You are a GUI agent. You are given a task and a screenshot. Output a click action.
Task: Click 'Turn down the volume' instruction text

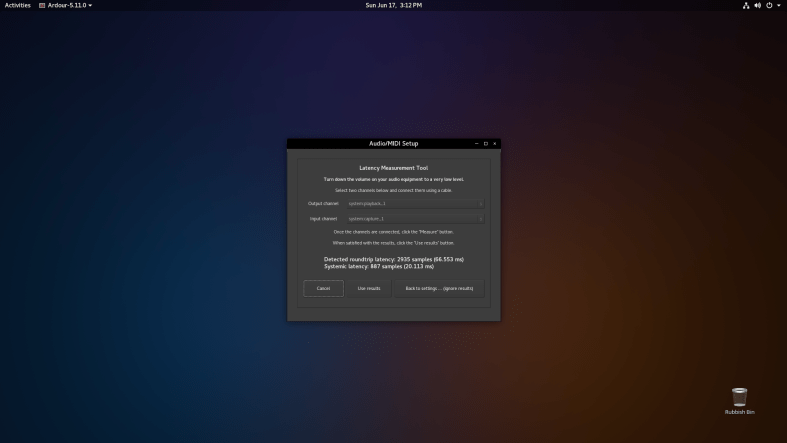click(394, 179)
